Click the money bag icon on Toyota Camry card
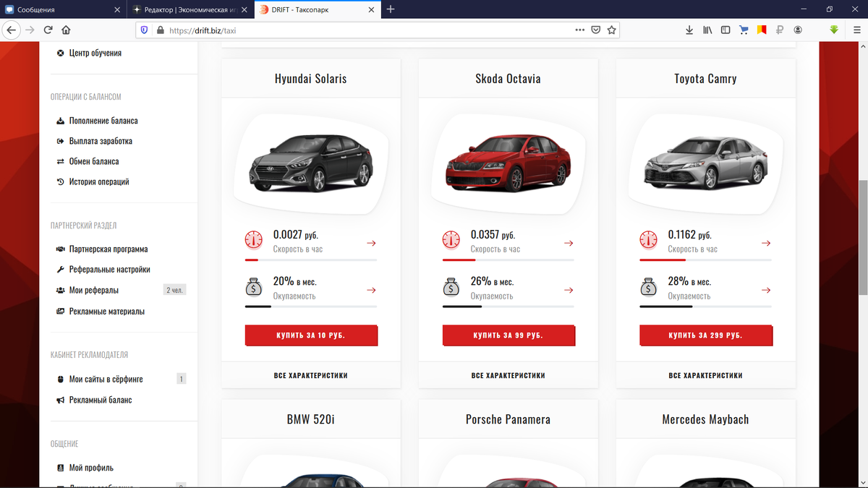Screen dimensions: 868x488 point(649,287)
